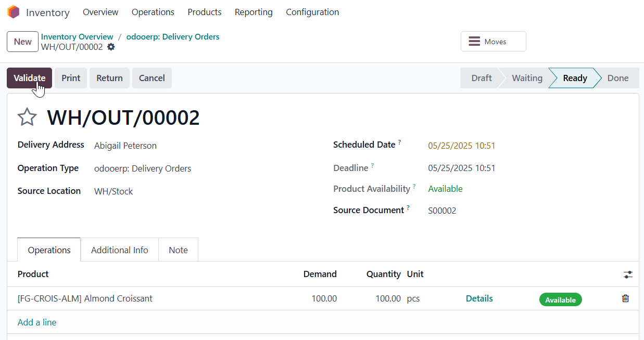
Task: Delete the Almond Croissant line via trash icon
Action: pos(625,298)
